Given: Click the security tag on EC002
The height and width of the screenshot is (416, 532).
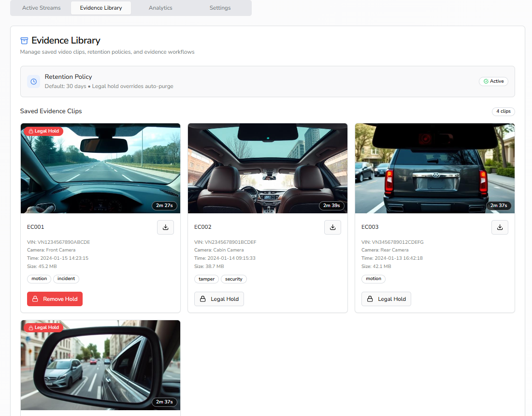Looking at the screenshot, I should (x=234, y=279).
